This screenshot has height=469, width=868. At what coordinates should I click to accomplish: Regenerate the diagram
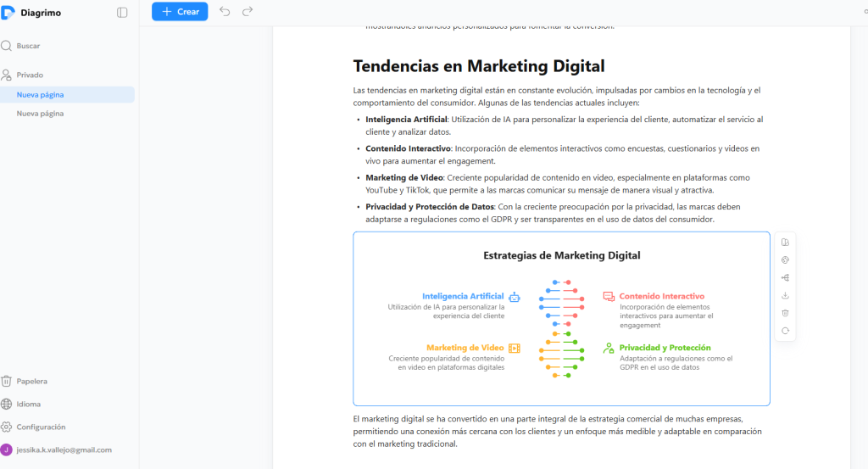(785, 331)
